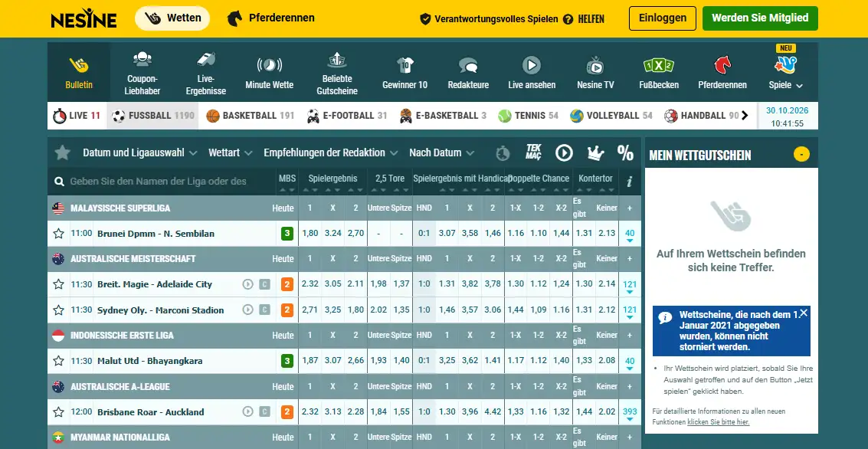Expand 393 more bets for Brisbane Roar match

[x=630, y=412]
